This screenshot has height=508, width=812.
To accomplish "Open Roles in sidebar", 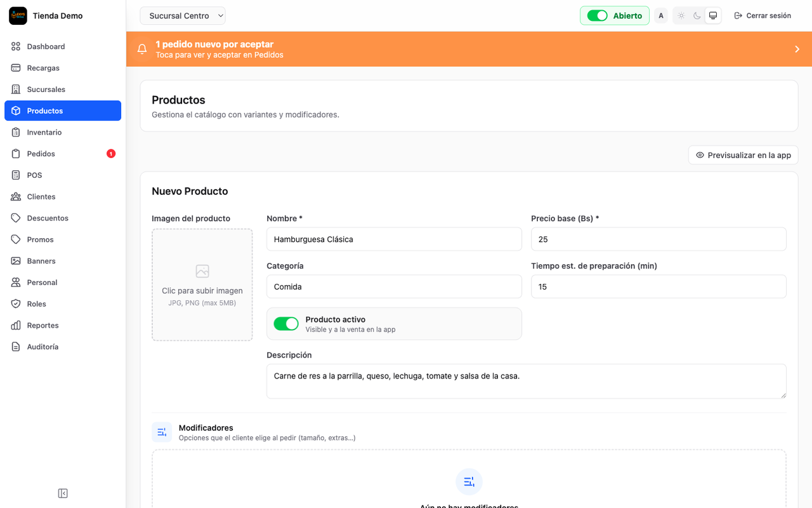I will coord(63,304).
